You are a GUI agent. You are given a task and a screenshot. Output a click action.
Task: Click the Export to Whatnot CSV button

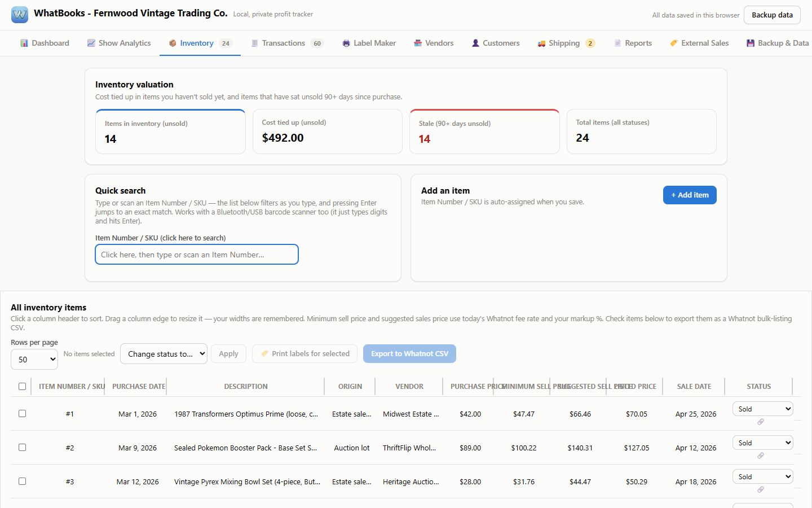click(x=409, y=354)
